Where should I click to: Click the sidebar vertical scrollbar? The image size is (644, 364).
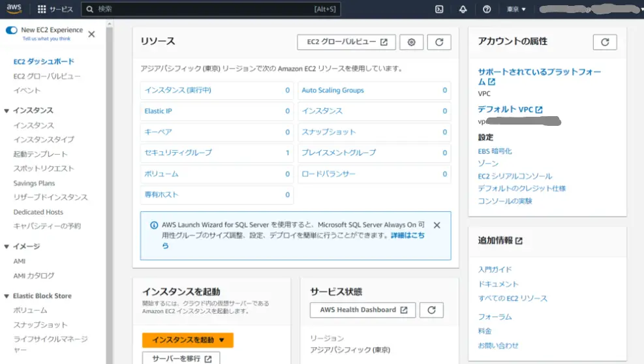click(x=109, y=192)
